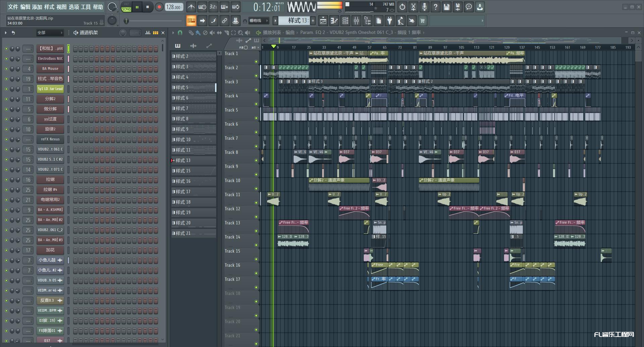Screen dimensions: 644x347
Task: Expand hint panel arrow at toolbar right
Action: pyautogui.click(x=482, y=21)
